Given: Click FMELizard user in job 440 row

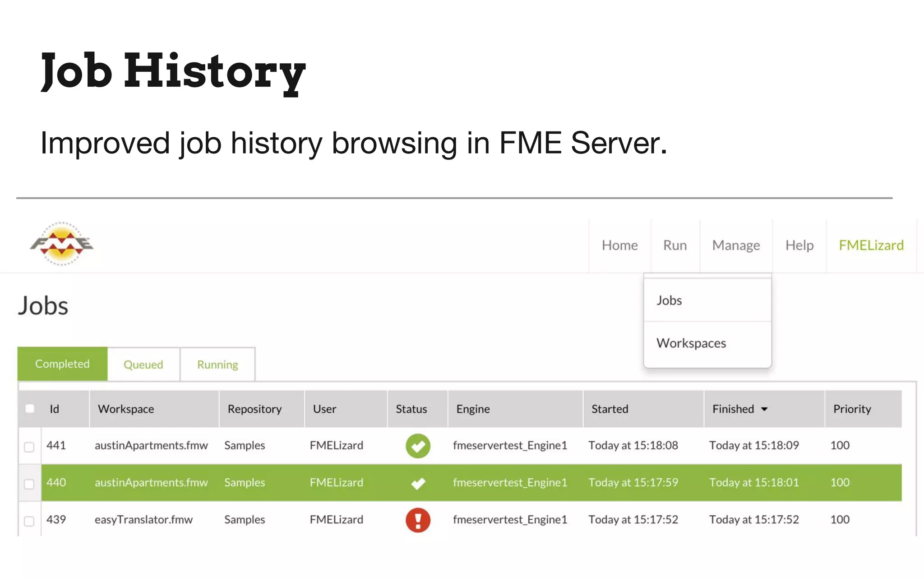Looking at the screenshot, I should pyautogui.click(x=336, y=482).
